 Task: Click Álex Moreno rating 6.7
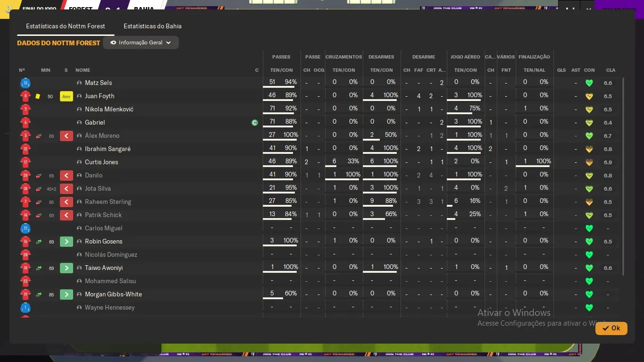click(608, 136)
